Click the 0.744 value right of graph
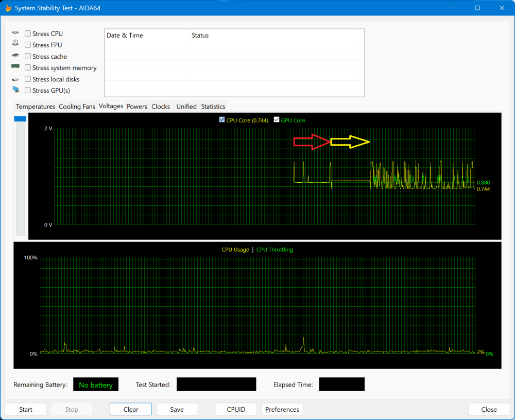Screen dimensions: 515x420 [x=483, y=189]
